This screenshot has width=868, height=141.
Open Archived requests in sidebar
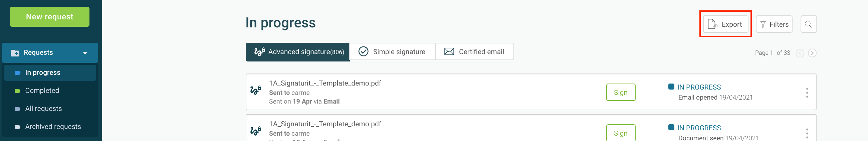(x=50, y=127)
